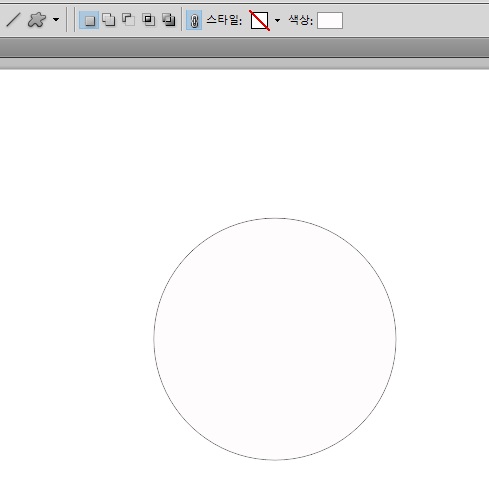Click the 색상 white color swatch
Viewport: 489px width, 486px height.
330,20
